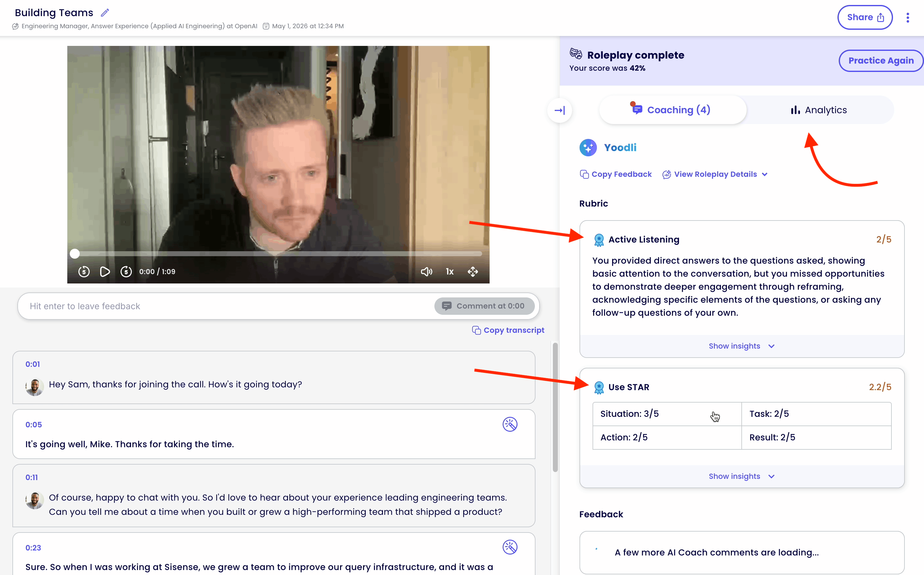Click the Situation: 3/5 cell
Screen dimensions: 924x575
(x=667, y=414)
